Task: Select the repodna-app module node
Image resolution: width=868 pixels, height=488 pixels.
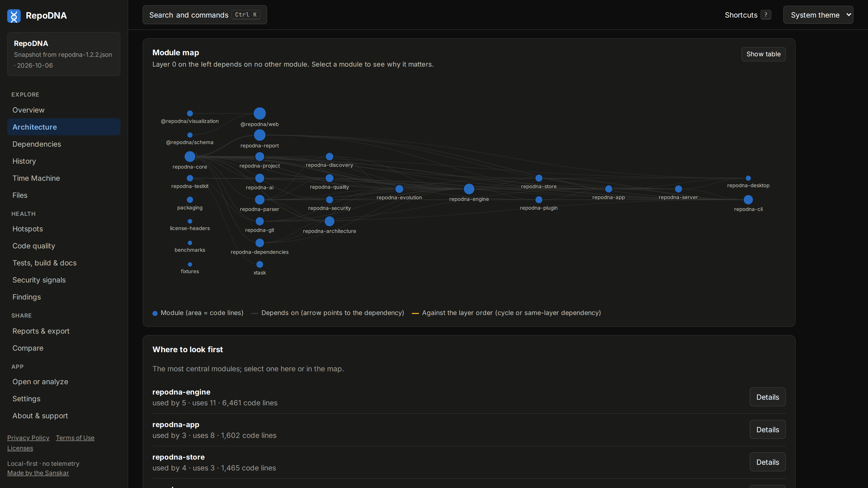Action: pos(609,189)
